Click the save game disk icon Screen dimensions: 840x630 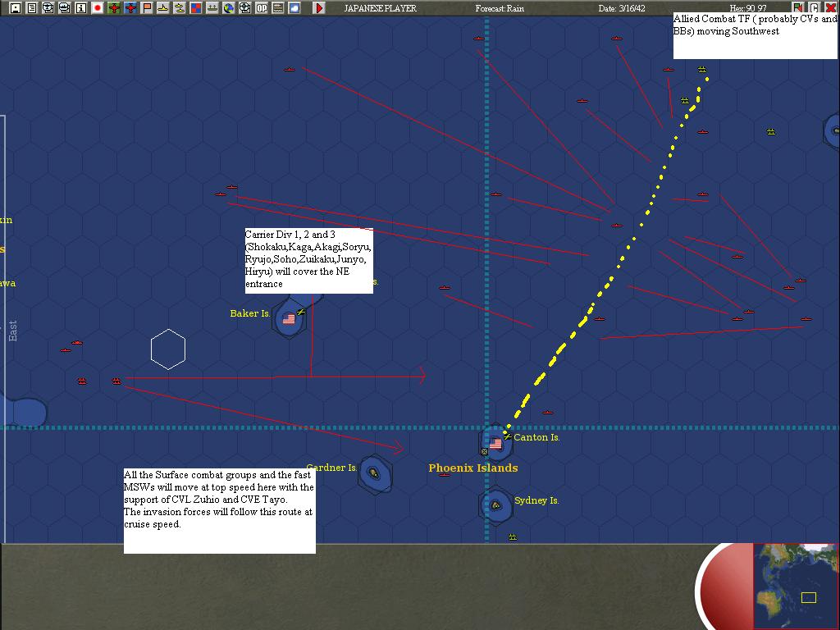16,8
